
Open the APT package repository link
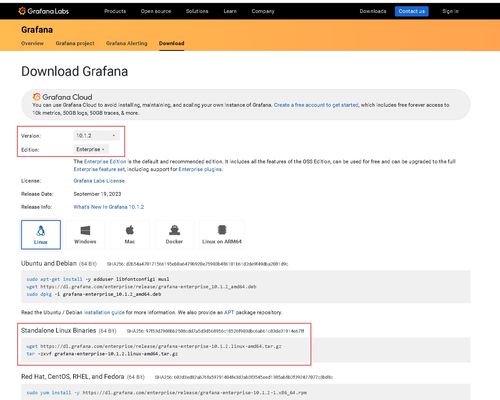[x=229, y=312]
